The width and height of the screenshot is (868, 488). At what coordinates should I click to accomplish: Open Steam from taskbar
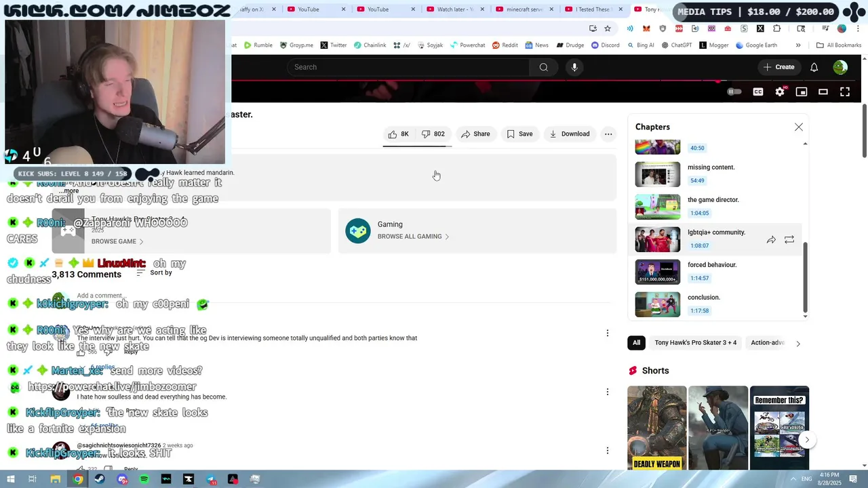(x=100, y=479)
